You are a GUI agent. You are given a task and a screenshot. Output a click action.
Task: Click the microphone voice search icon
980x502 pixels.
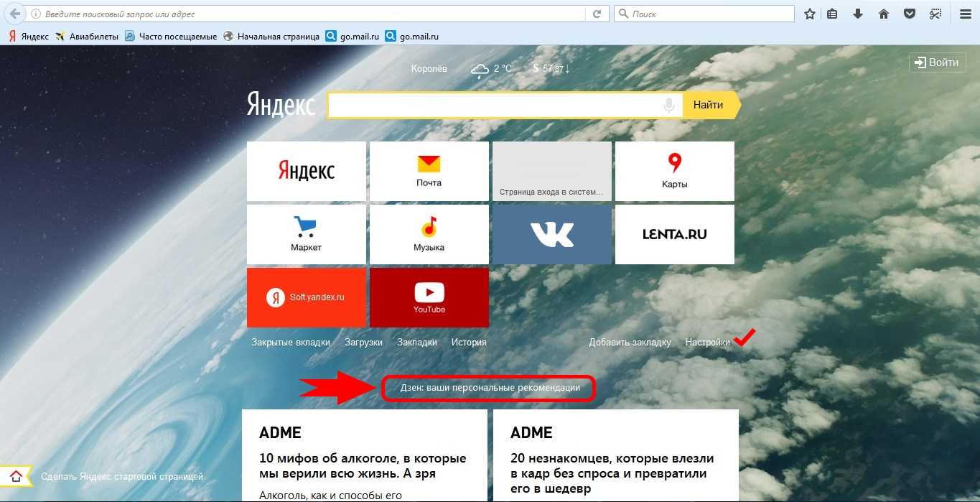point(669,106)
